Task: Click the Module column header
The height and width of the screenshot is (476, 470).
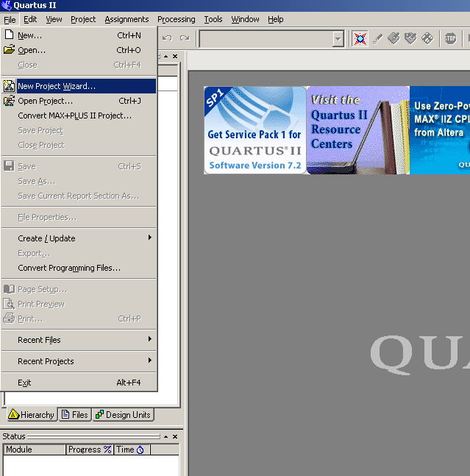Action: pos(35,450)
